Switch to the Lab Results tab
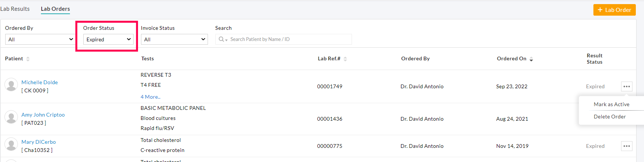This screenshot has height=162, width=644. (x=15, y=9)
